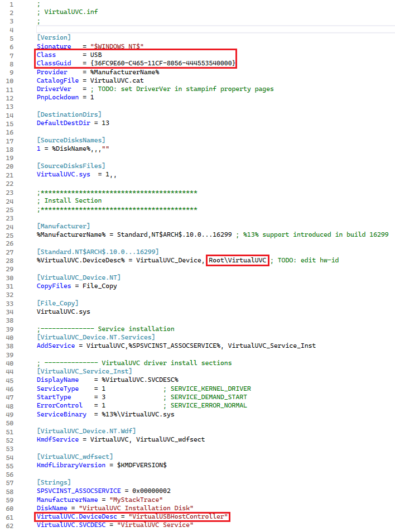
Task: Click the "VirtualUVC Service" string value
Action: (x=155, y=525)
